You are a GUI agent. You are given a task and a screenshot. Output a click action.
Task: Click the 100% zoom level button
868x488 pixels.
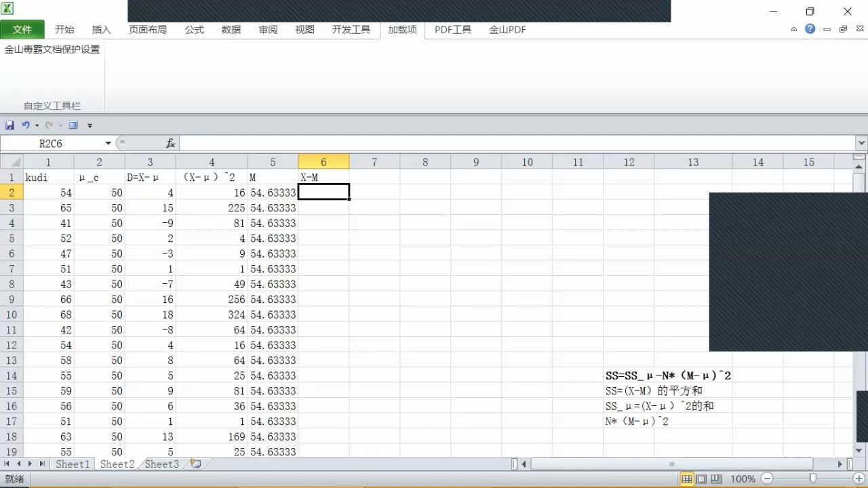(742, 478)
